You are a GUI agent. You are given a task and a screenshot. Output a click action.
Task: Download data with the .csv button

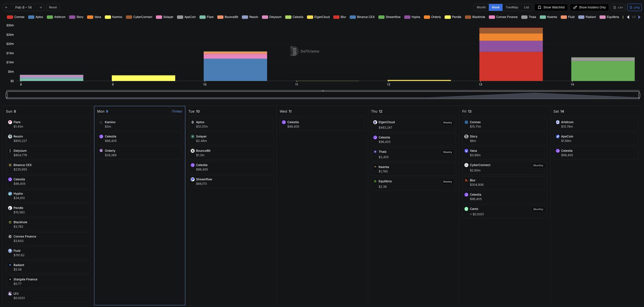pyautogui.click(x=618, y=7)
